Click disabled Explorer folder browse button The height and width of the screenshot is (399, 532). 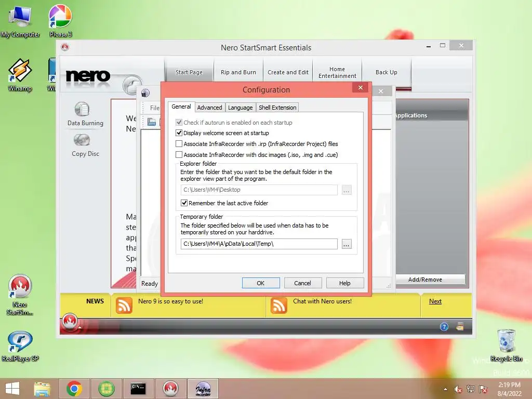(347, 190)
